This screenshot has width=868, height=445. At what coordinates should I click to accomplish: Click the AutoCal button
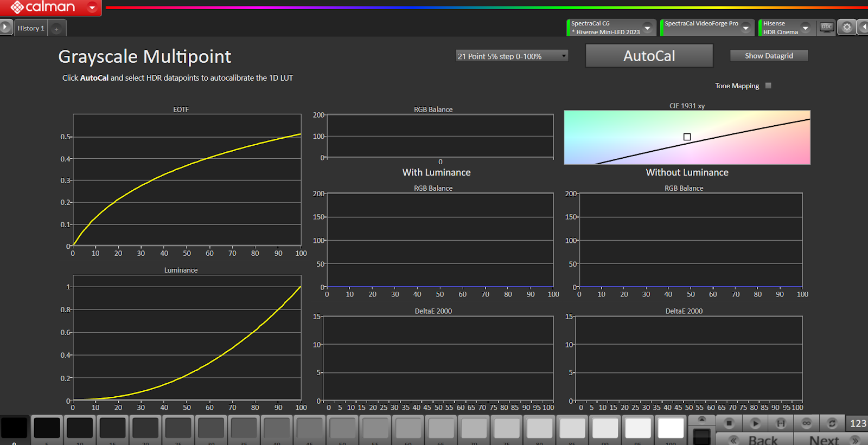pos(649,56)
